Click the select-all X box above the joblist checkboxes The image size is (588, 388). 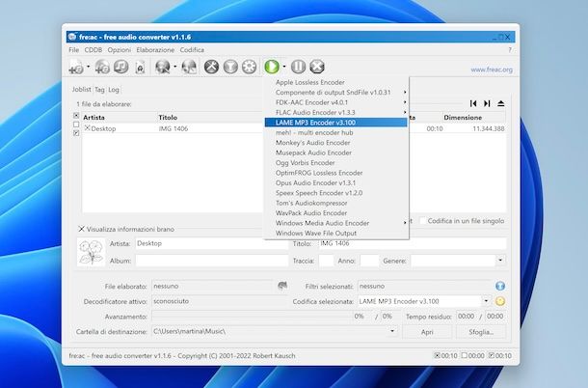76,115
